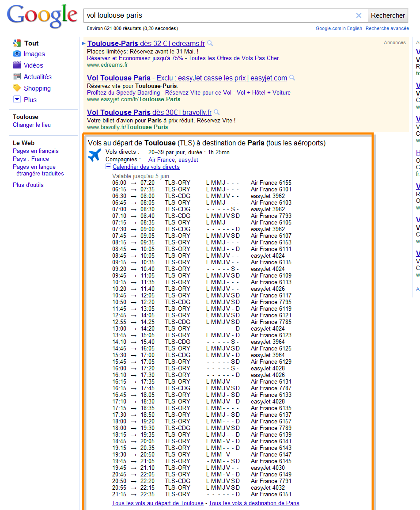Screen dimensions: 420x510
Task: Click the www.edreams.fr URL text
Action: tap(107, 65)
